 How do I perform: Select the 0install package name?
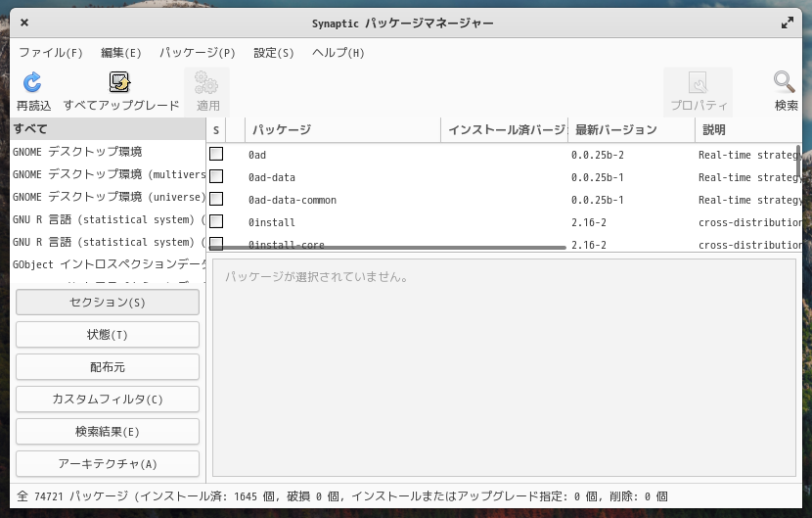(x=271, y=222)
